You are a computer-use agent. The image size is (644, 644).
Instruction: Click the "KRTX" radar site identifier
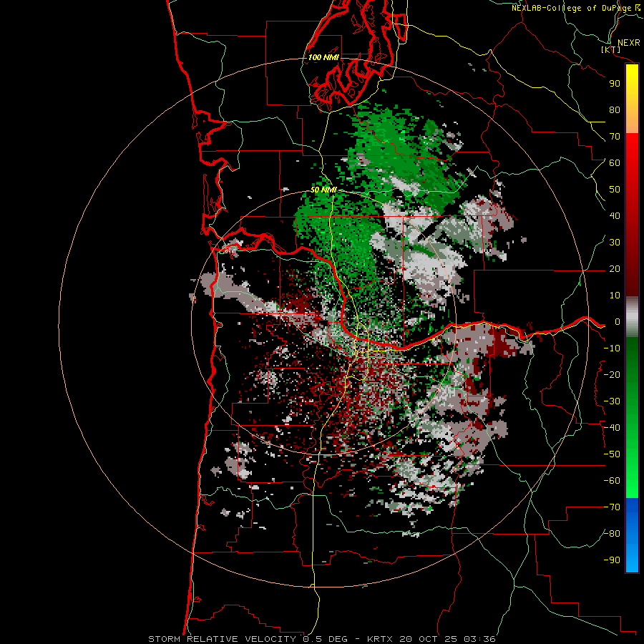pos(381,639)
